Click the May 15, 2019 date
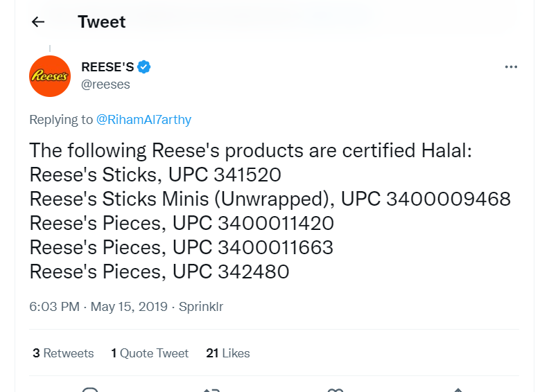549x392 pixels. pyautogui.click(x=129, y=306)
